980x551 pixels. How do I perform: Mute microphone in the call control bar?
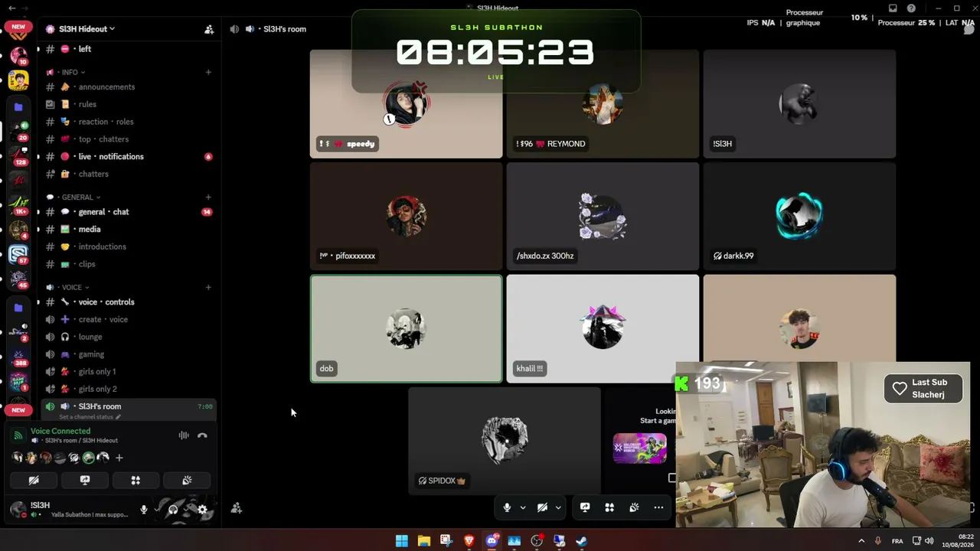(507, 507)
